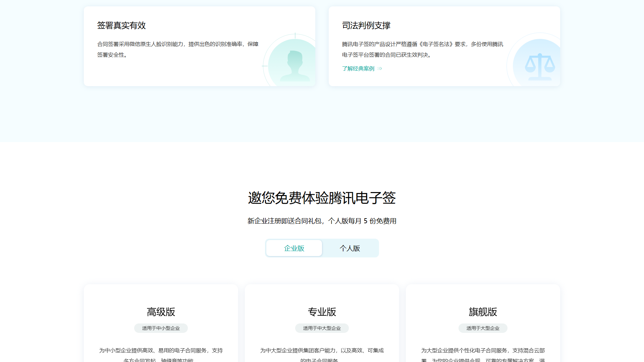Screen dimensions: 644x362
Task: Click the 合同签署采用微信原生人脸识别能力 description
Action: (178, 49)
